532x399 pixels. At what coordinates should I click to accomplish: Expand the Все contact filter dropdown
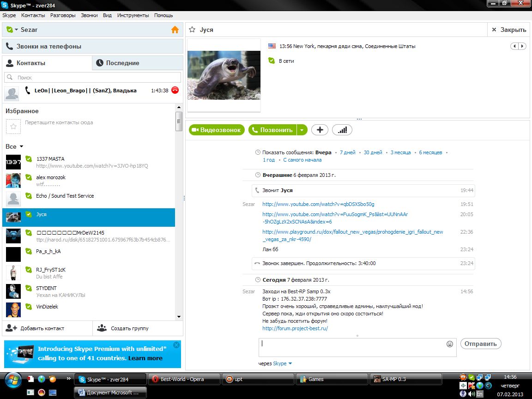click(21, 146)
